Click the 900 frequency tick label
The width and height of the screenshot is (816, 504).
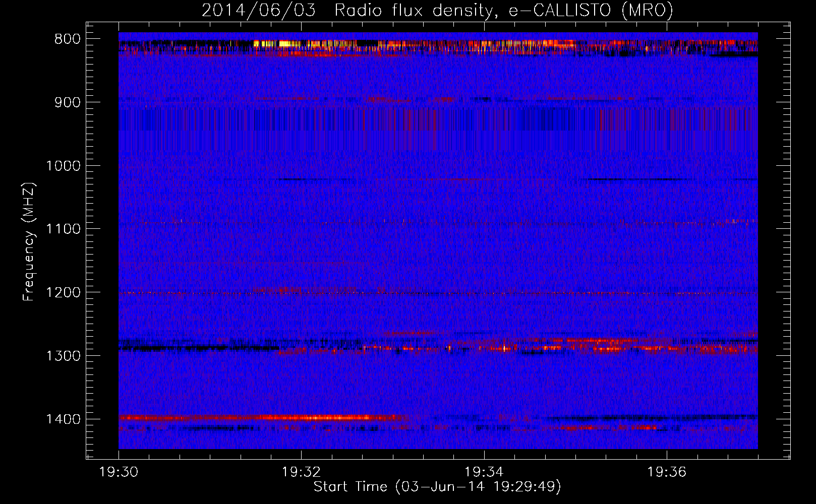68,102
